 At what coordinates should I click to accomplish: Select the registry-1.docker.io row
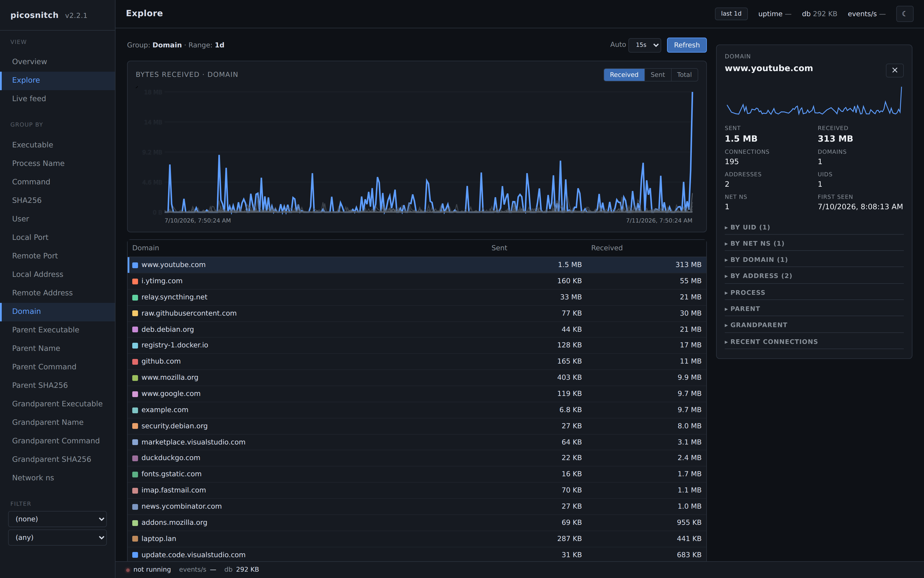click(417, 345)
